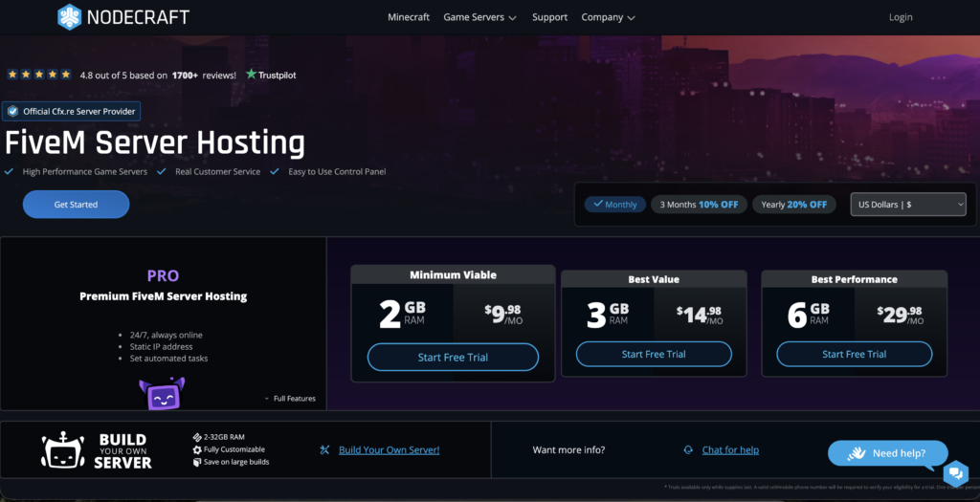Click the purple robot mascot in PRO panel
This screenshot has width=980, height=502.
[x=162, y=393]
